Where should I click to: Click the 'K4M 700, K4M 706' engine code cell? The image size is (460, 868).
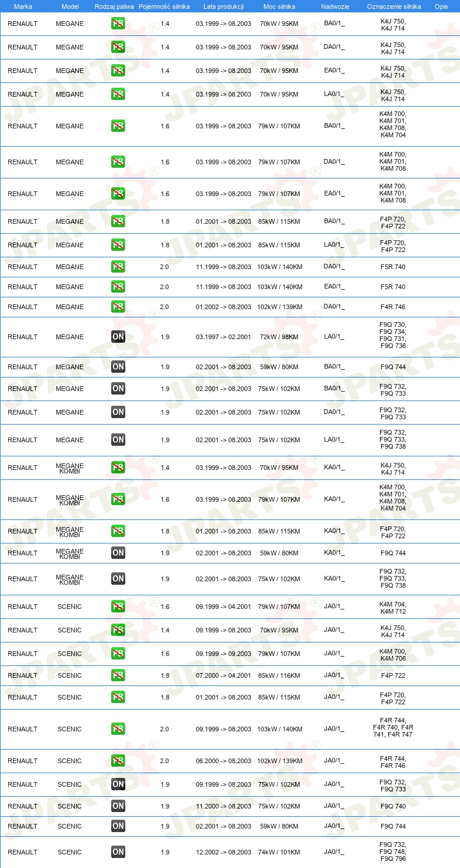click(393, 655)
